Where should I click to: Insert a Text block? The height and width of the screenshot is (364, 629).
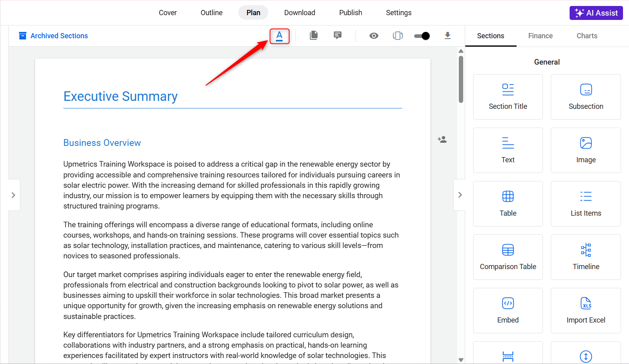point(508,150)
